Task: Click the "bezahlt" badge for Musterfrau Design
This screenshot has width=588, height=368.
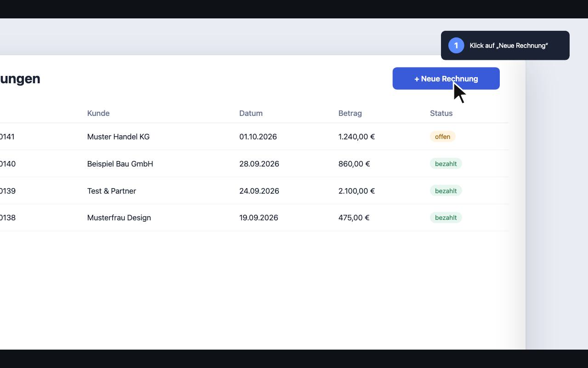Action: pyautogui.click(x=446, y=218)
